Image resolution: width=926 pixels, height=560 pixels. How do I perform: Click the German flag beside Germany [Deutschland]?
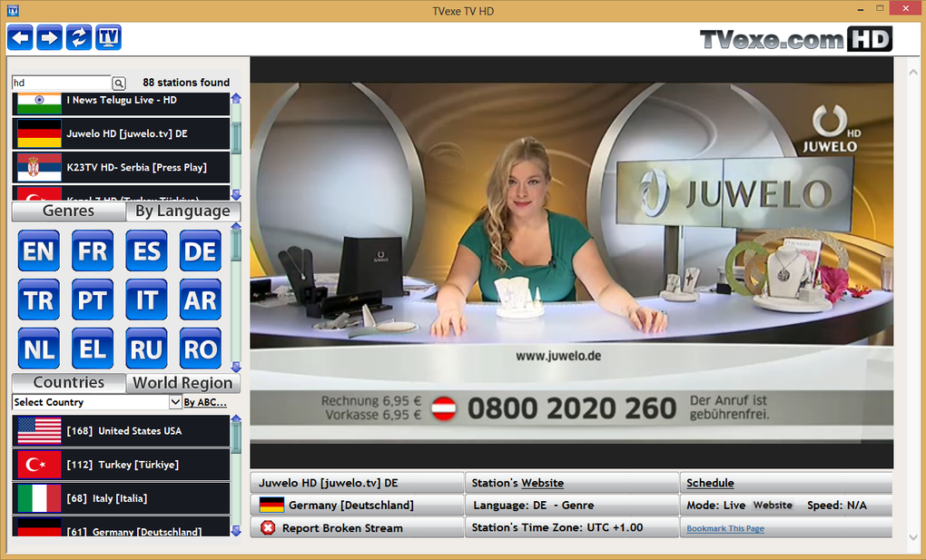271,505
